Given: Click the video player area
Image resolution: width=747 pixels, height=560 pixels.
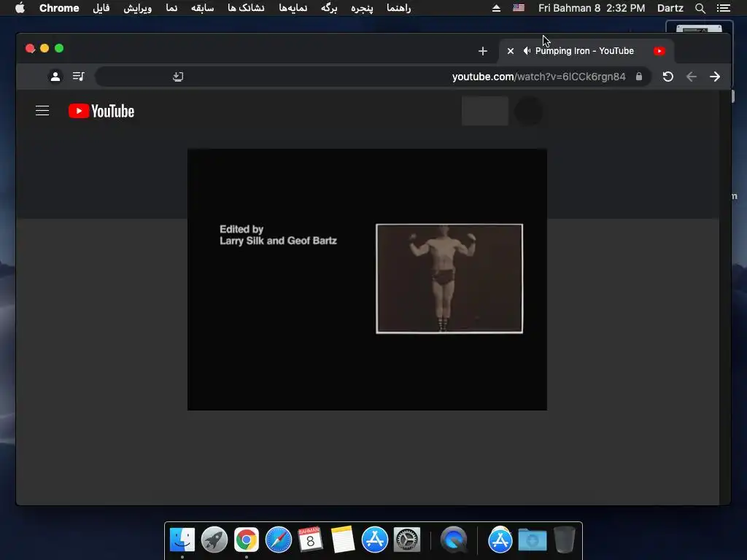Looking at the screenshot, I should click(x=367, y=279).
